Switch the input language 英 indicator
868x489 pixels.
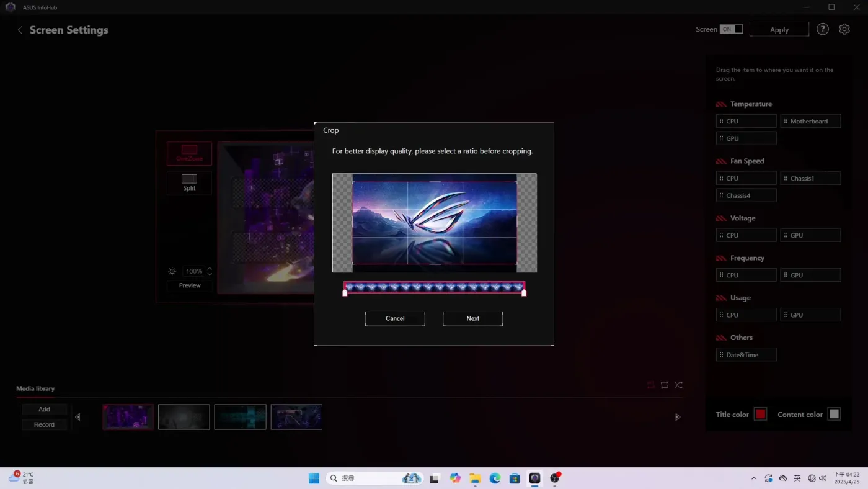[797, 478]
